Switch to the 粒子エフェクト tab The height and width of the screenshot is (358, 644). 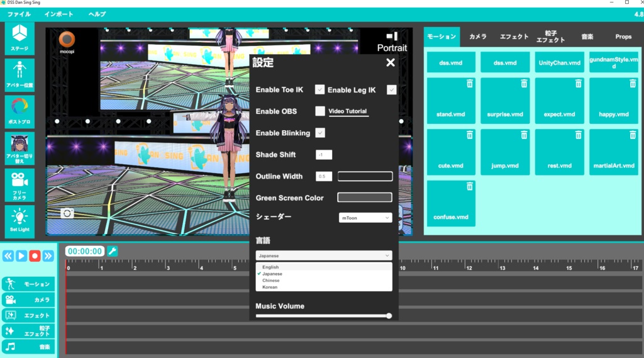click(x=550, y=36)
